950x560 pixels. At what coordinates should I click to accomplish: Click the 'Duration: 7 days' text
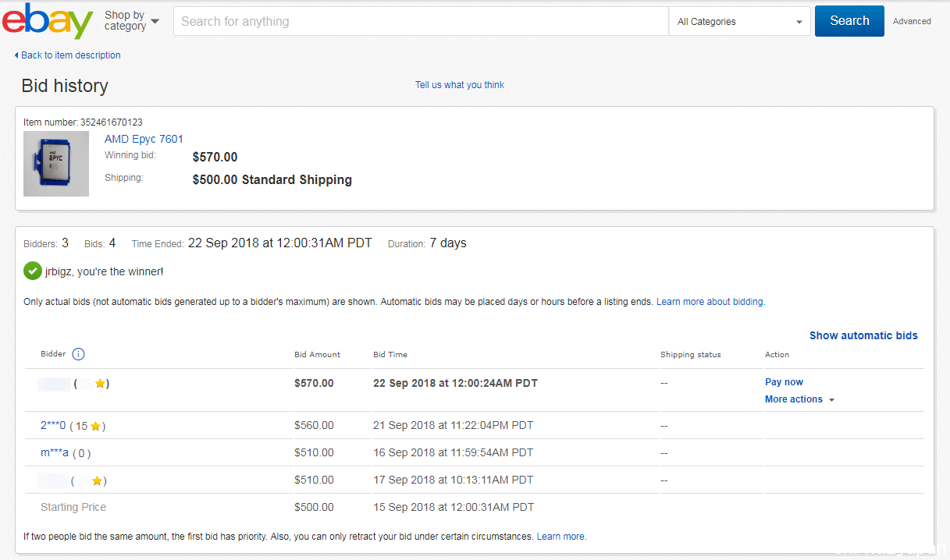pos(427,243)
